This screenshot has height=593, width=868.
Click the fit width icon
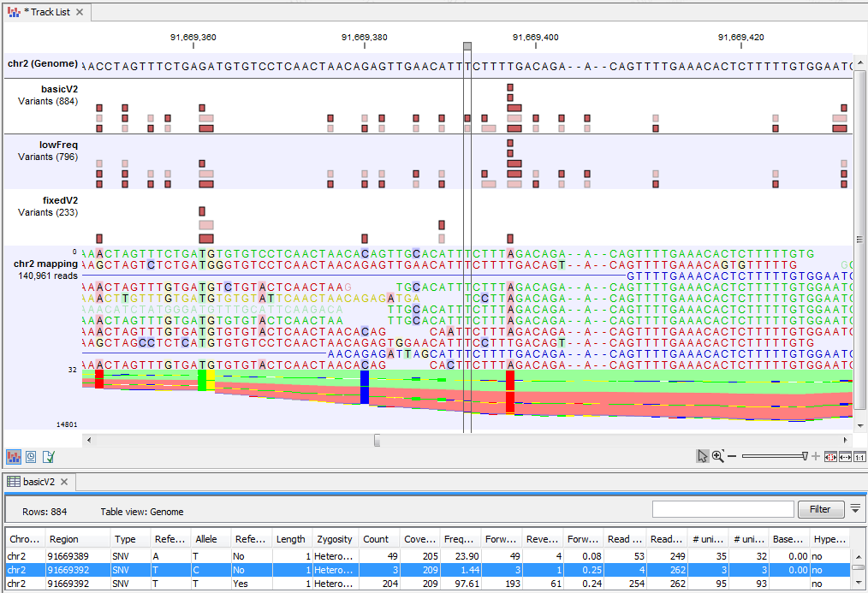click(x=845, y=457)
